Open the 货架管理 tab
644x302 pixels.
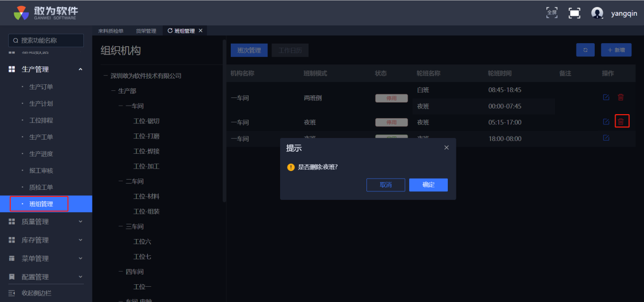coord(146,31)
